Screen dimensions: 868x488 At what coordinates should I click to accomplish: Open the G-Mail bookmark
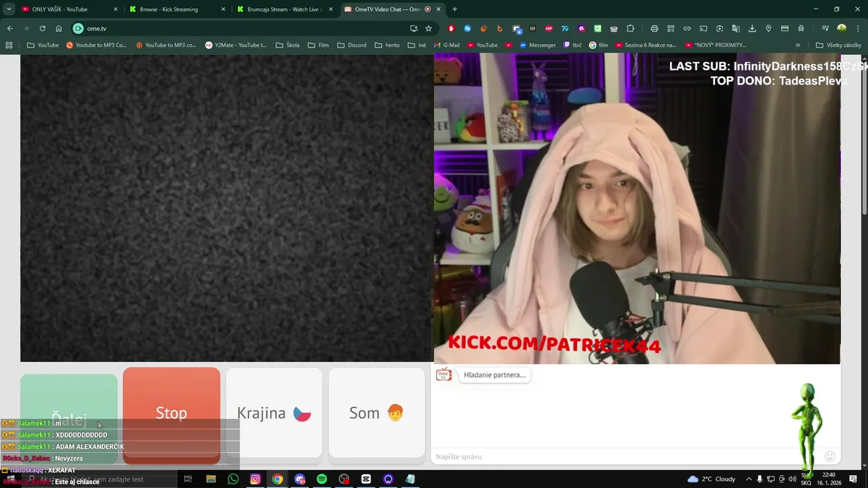pos(446,45)
